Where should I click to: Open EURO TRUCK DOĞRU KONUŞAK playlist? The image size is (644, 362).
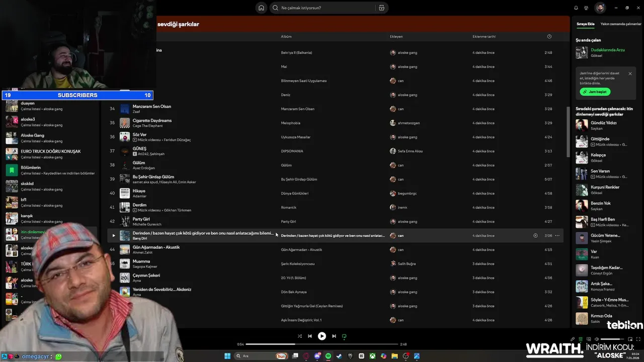[51, 154]
